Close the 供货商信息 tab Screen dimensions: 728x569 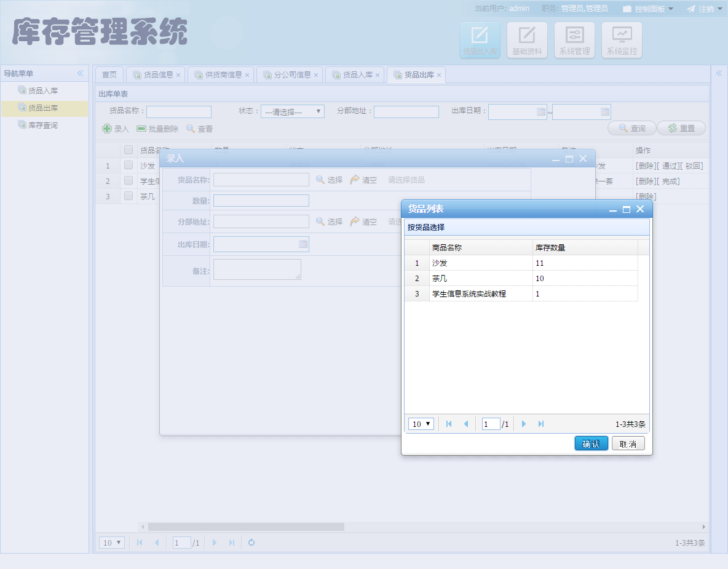click(247, 75)
